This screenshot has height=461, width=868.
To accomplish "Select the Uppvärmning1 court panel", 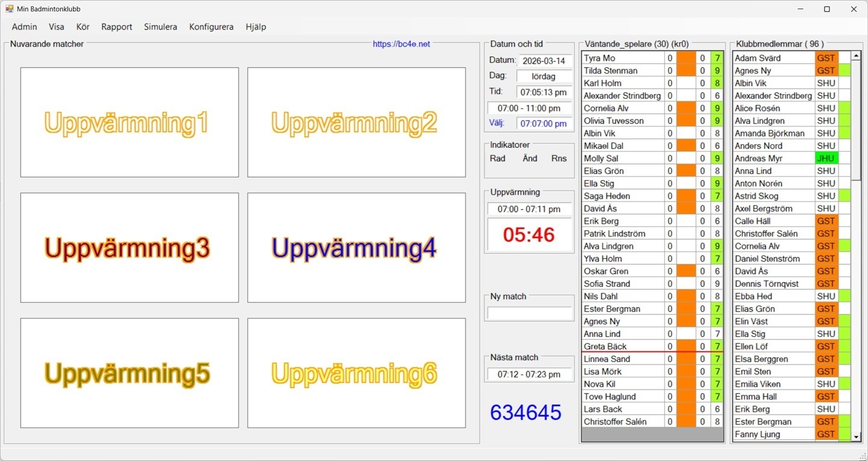I will pos(130,122).
